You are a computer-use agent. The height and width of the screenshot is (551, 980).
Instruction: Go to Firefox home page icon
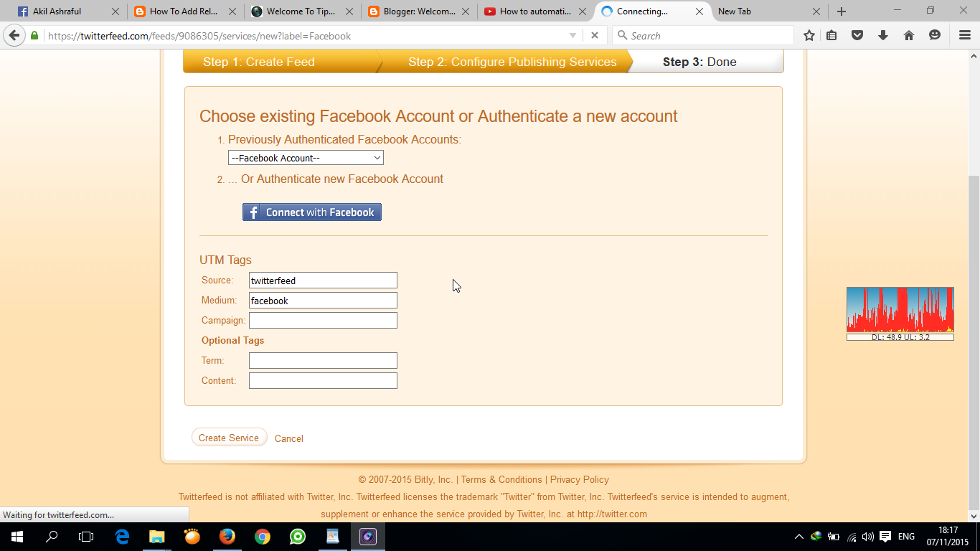click(908, 35)
